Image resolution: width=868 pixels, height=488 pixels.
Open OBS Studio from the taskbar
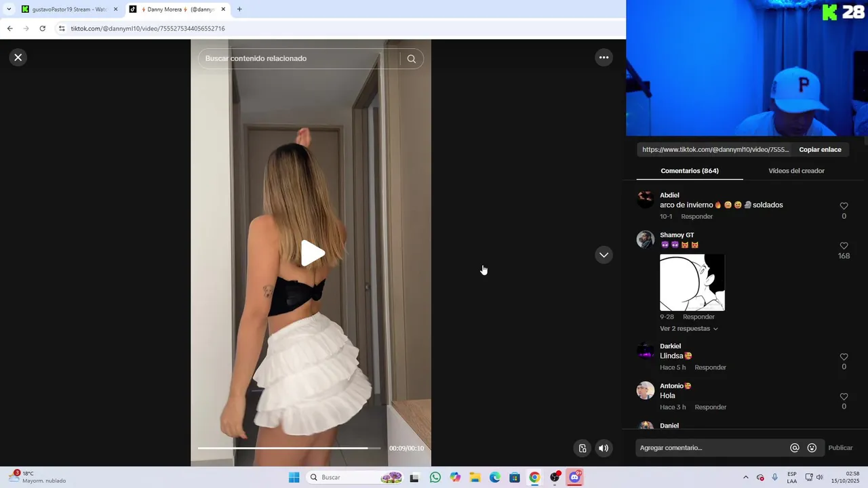click(x=555, y=478)
